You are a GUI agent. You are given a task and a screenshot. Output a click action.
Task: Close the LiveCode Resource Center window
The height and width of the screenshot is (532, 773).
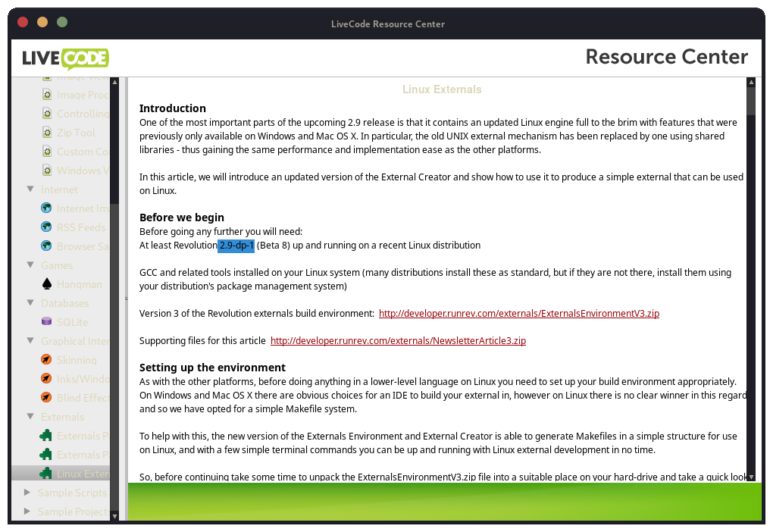(x=23, y=22)
